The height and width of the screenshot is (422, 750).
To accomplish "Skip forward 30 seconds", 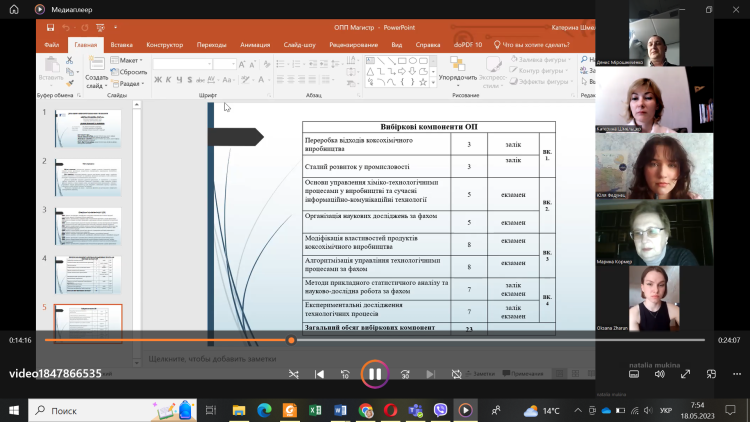I will coord(405,374).
